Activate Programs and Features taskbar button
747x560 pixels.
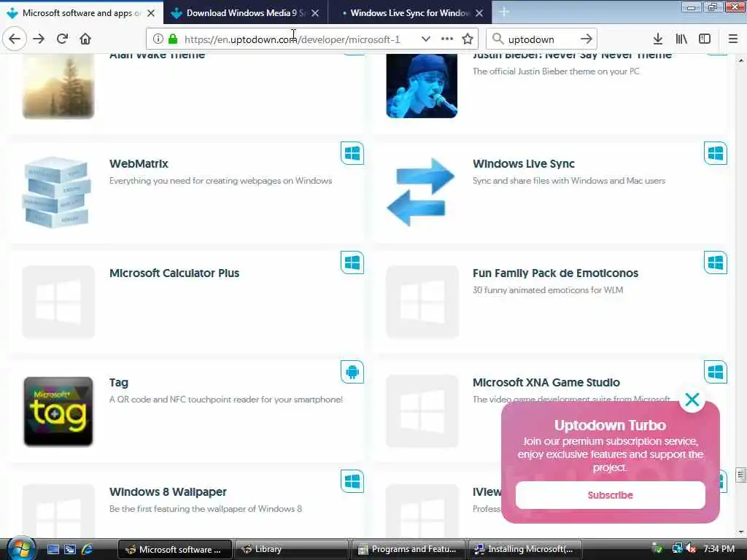[409, 550]
